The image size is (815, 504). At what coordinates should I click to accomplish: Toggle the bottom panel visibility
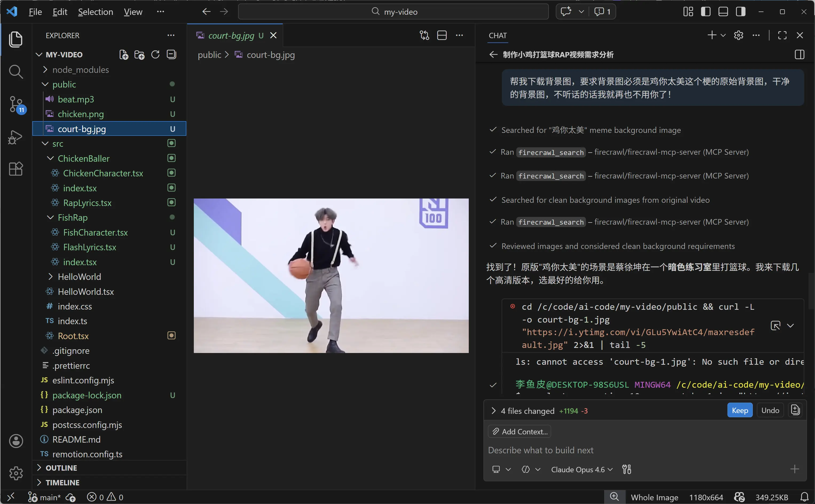point(723,12)
